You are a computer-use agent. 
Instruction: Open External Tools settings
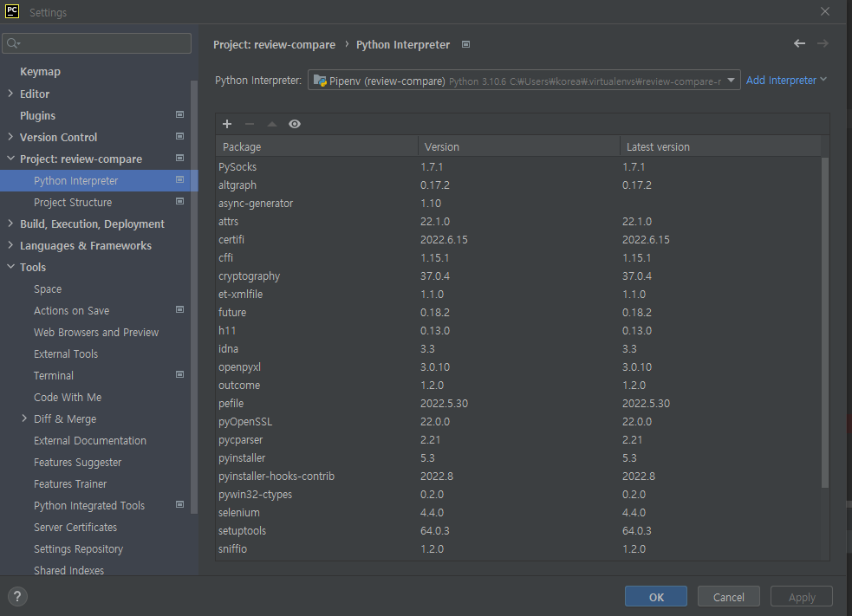tap(66, 354)
